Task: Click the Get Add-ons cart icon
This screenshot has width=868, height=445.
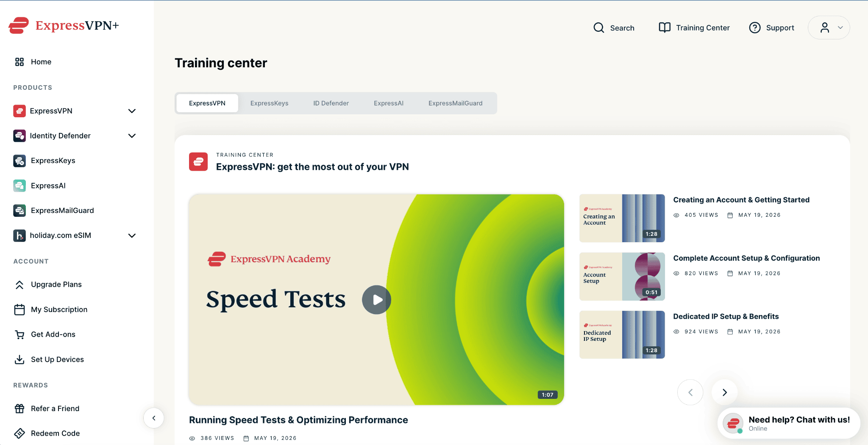Action: (19, 334)
